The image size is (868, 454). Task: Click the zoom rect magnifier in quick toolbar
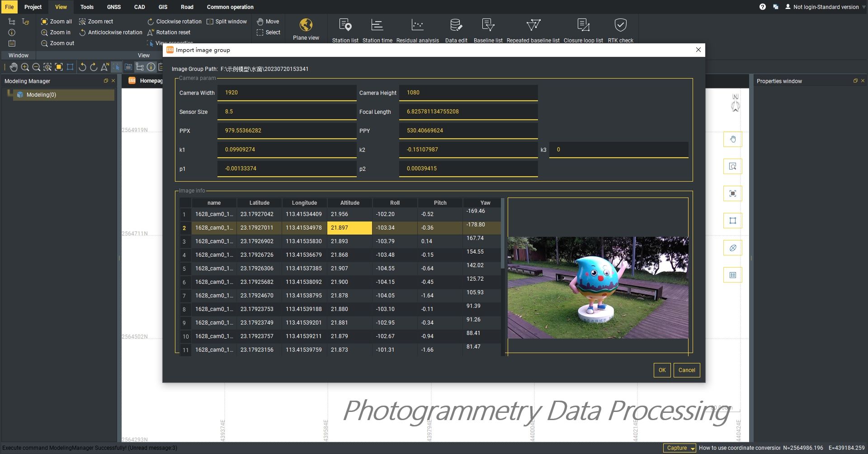[x=47, y=67]
